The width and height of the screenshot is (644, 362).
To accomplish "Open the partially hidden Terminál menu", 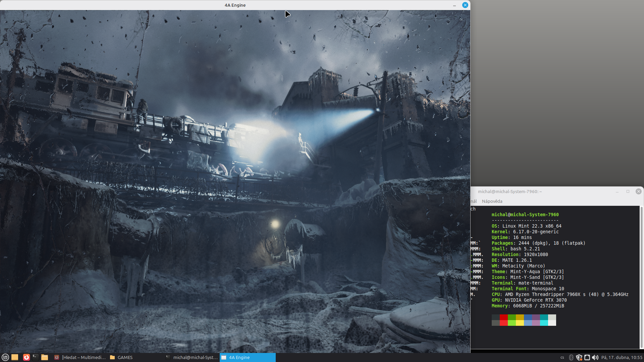I will point(473,201).
